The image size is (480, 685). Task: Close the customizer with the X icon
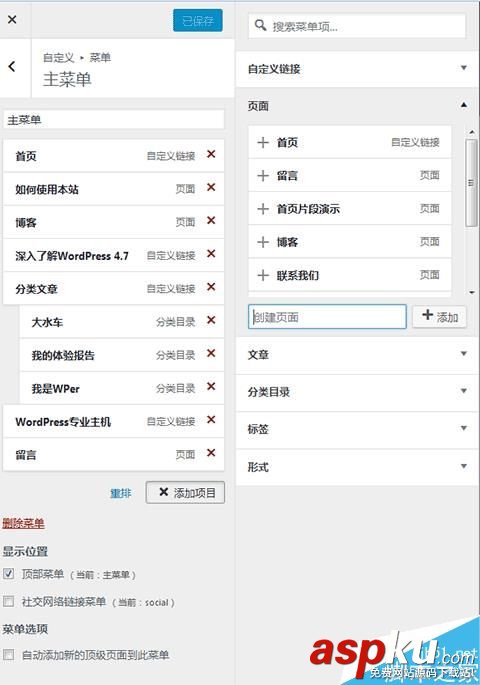(x=12, y=19)
